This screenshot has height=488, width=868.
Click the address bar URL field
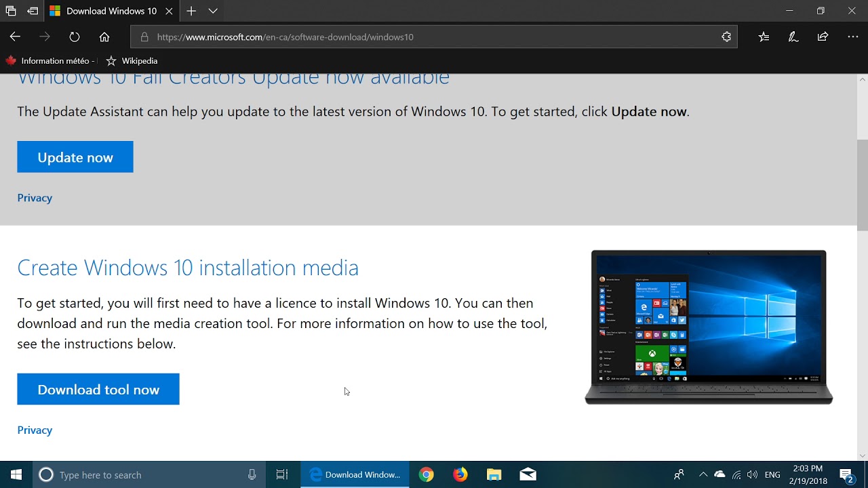[434, 37]
